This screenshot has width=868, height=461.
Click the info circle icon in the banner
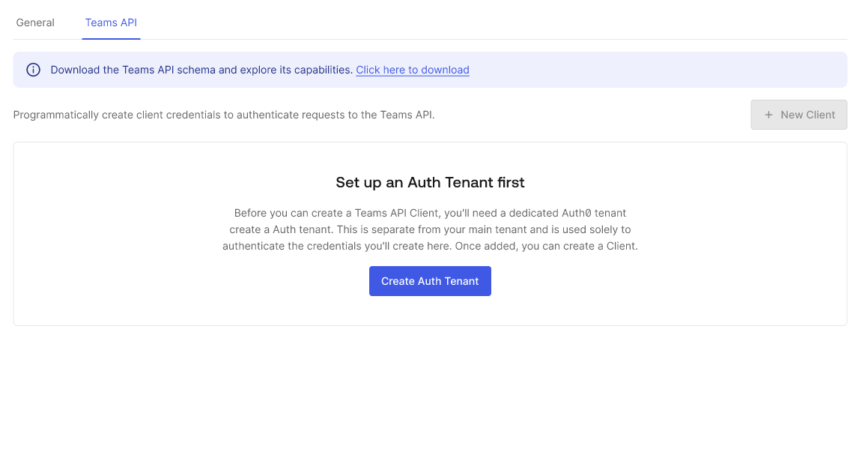coord(33,70)
